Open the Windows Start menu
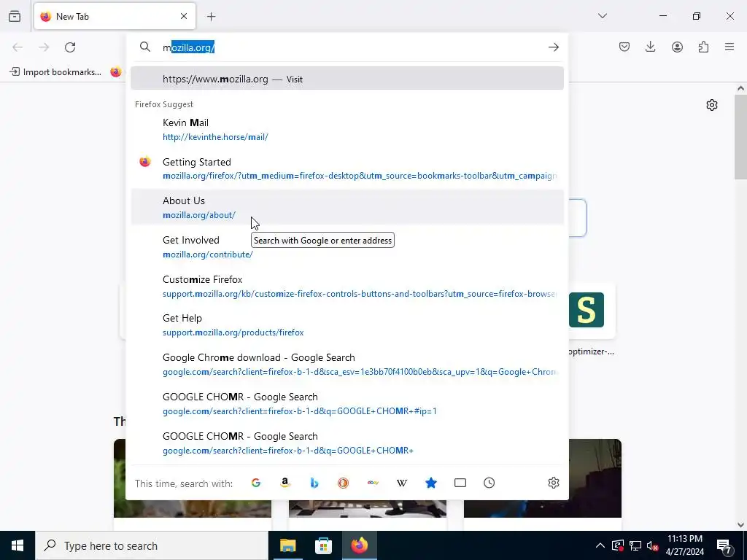 coord(18,545)
